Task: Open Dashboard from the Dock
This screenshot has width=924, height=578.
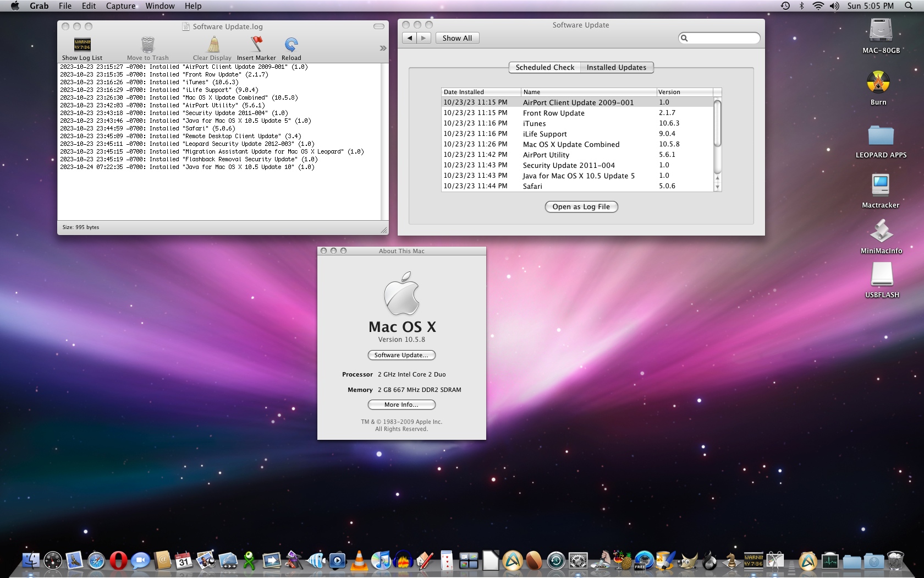Action: click(x=53, y=560)
